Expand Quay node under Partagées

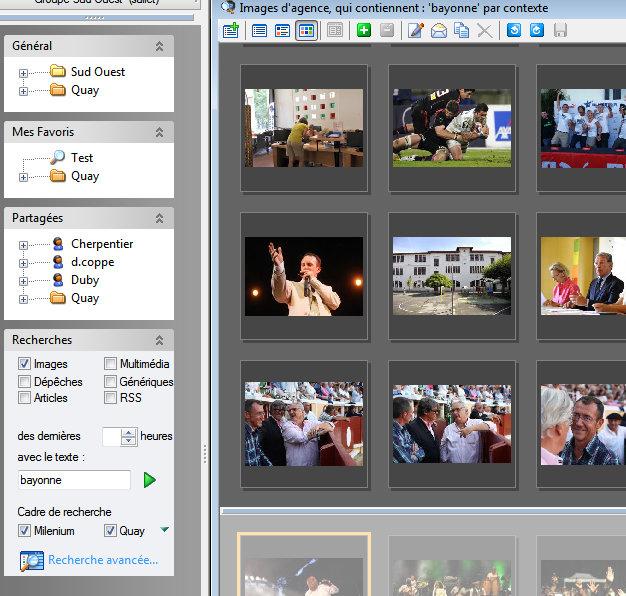(23, 299)
